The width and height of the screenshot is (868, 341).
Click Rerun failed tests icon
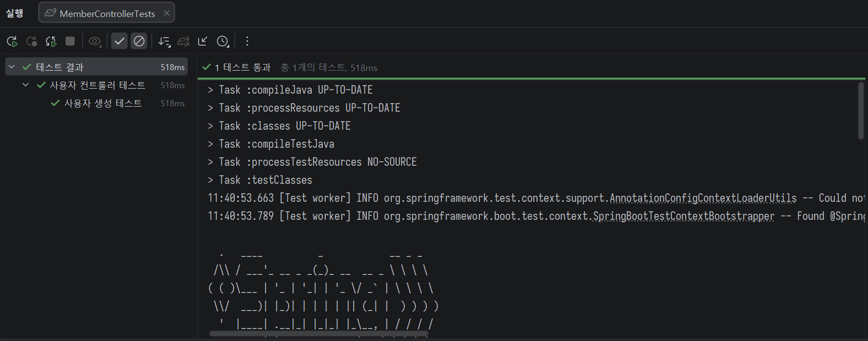pyautogui.click(x=32, y=41)
